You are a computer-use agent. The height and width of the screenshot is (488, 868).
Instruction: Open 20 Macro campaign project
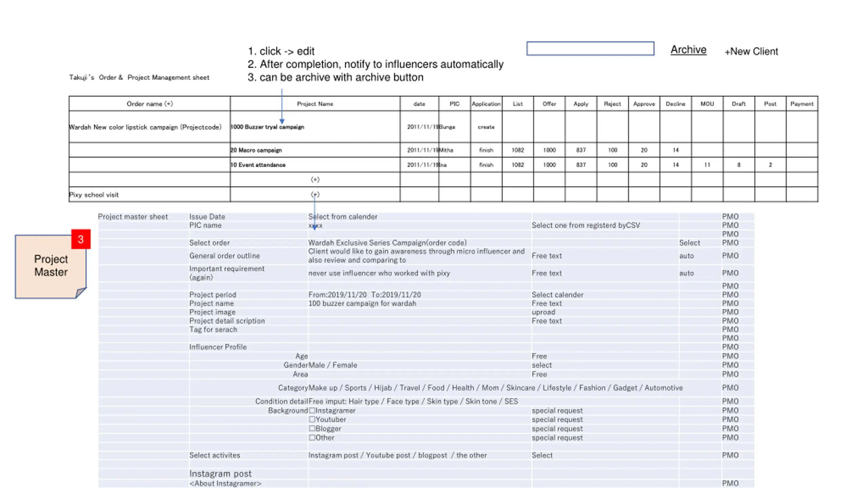[x=256, y=150]
